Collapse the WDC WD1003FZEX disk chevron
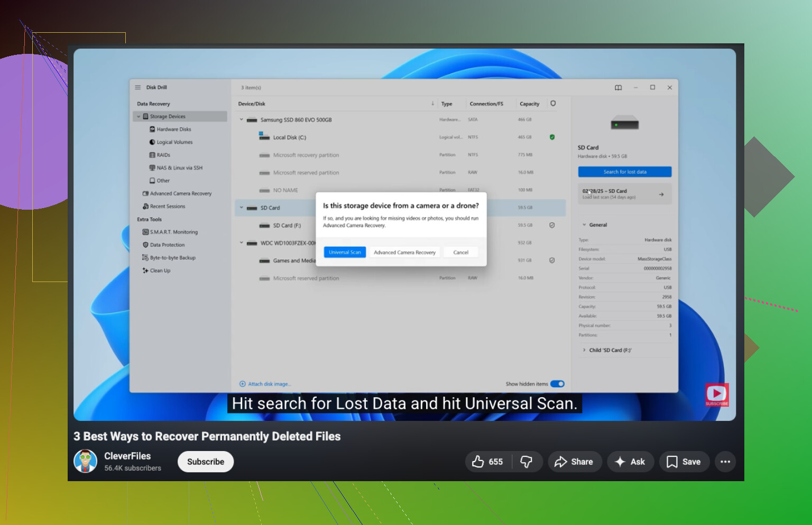Image resolution: width=812 pixels, height=525 pixels. 242,243
